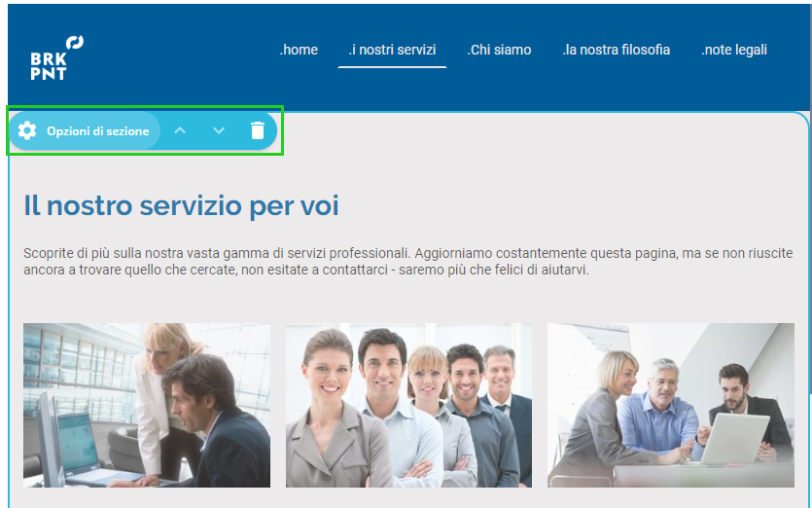Select the .i nostri servizi menu item
Image resolution: width=812 pixels, height=508 pixels.
click(x=392, y=50)
